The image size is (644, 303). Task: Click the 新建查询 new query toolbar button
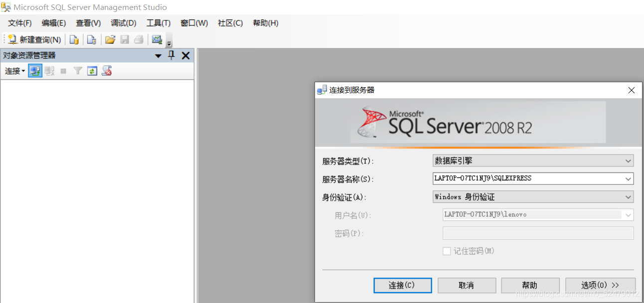click(x=34, y=40)
